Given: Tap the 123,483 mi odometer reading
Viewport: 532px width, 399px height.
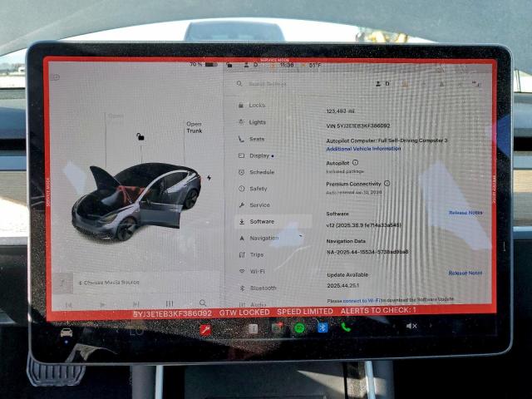Looking at the screenshot, I should coord(341,111).
